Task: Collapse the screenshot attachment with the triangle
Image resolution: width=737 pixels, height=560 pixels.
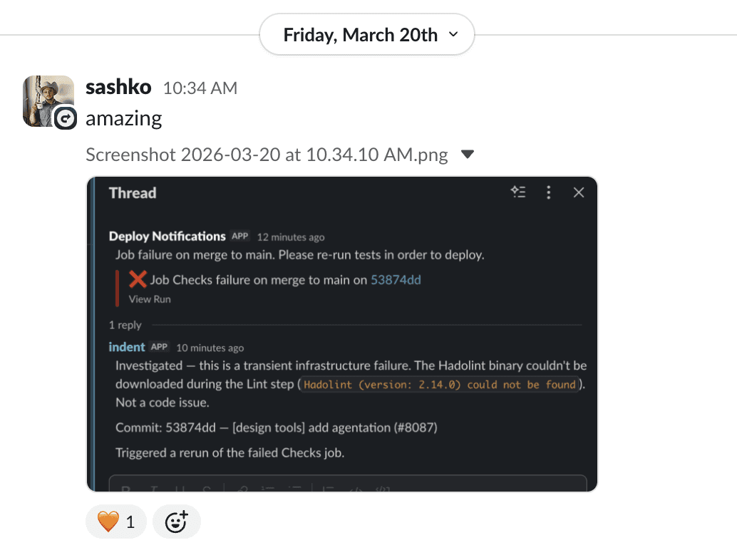Action: tap(467, 154)
